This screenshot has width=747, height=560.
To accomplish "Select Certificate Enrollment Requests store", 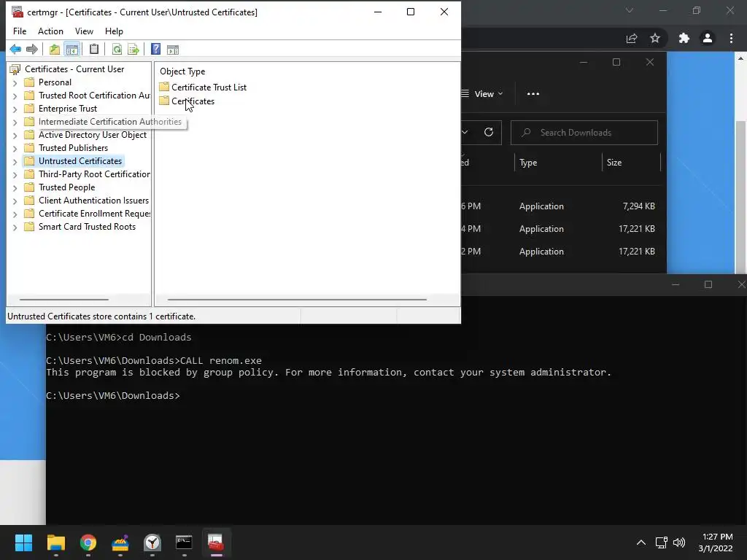I will point(94,214).
